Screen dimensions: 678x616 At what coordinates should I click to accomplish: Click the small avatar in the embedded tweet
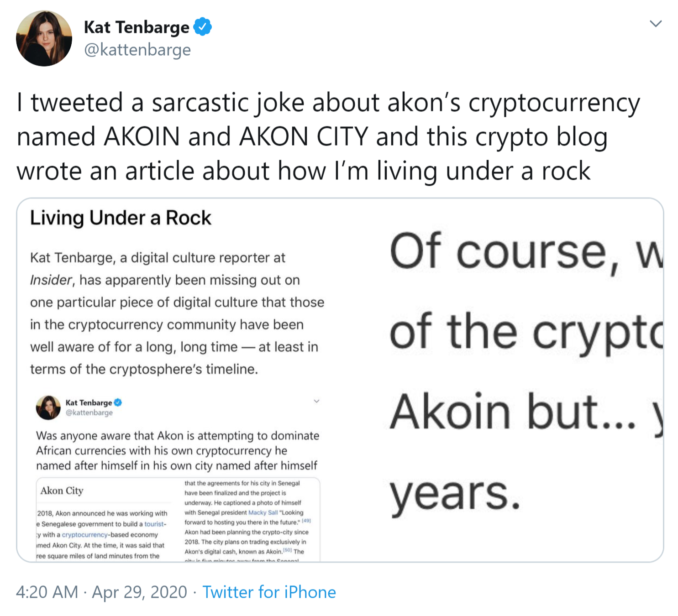click(48, 407)
